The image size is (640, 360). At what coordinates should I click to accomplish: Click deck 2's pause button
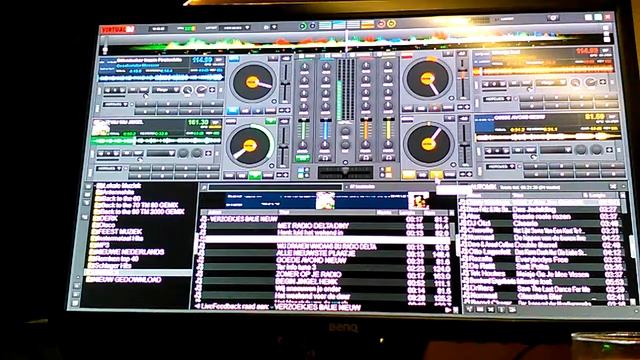[421, 108]
